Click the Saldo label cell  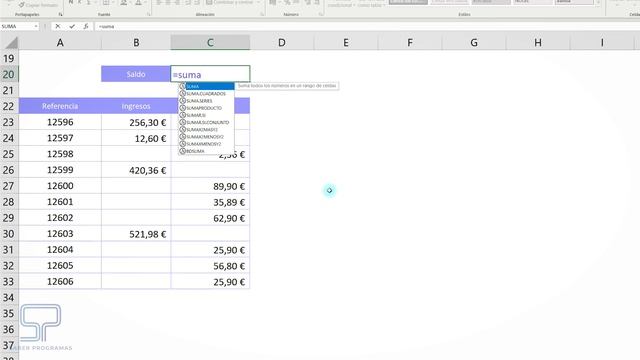click(x=136, y=74)
